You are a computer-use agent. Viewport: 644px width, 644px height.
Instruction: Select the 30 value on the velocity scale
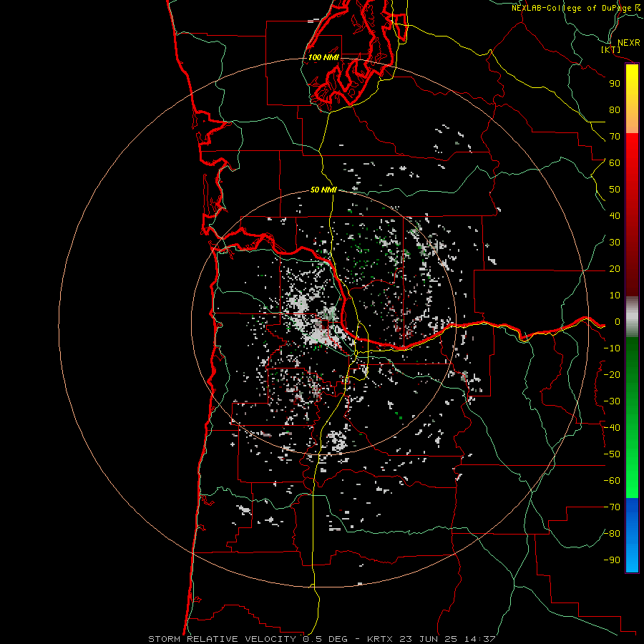coord(615,243)
